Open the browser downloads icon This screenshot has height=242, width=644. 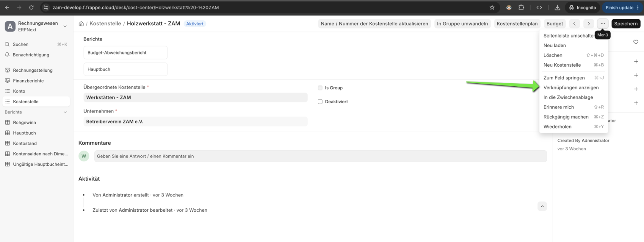[557, 7]
